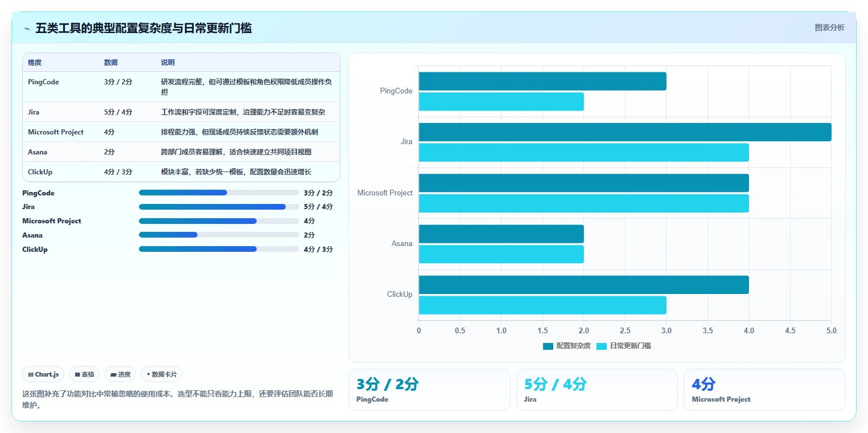The image size is (868, 433).
Task: Click the ClickUp dark chart bar
Action: pyautogui.click(x=584, y=285)
